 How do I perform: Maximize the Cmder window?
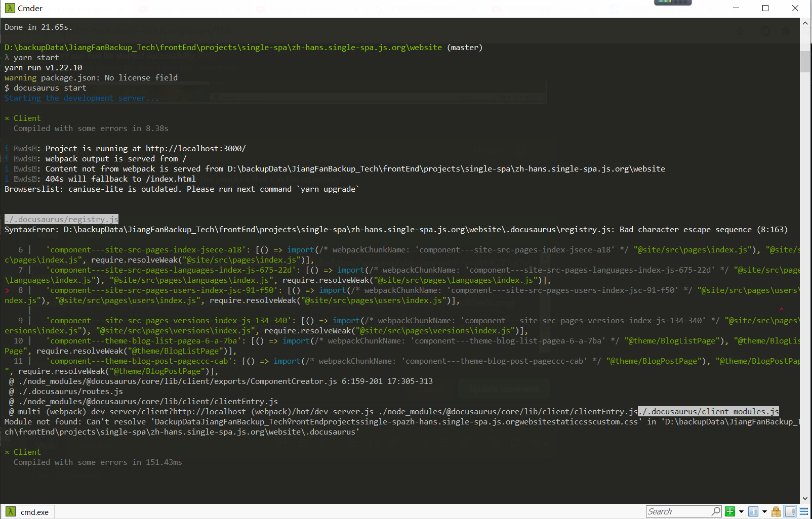(x=765, y=8)
